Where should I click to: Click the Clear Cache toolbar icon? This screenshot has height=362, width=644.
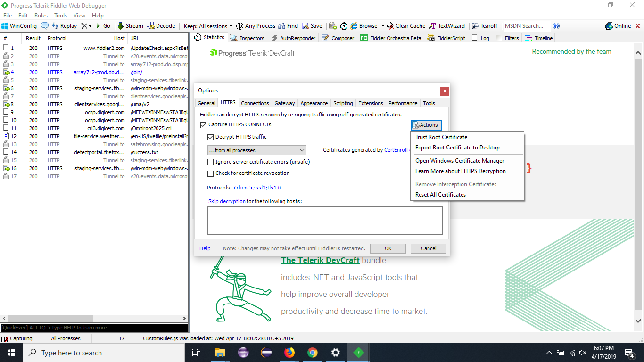pos(405,26)
